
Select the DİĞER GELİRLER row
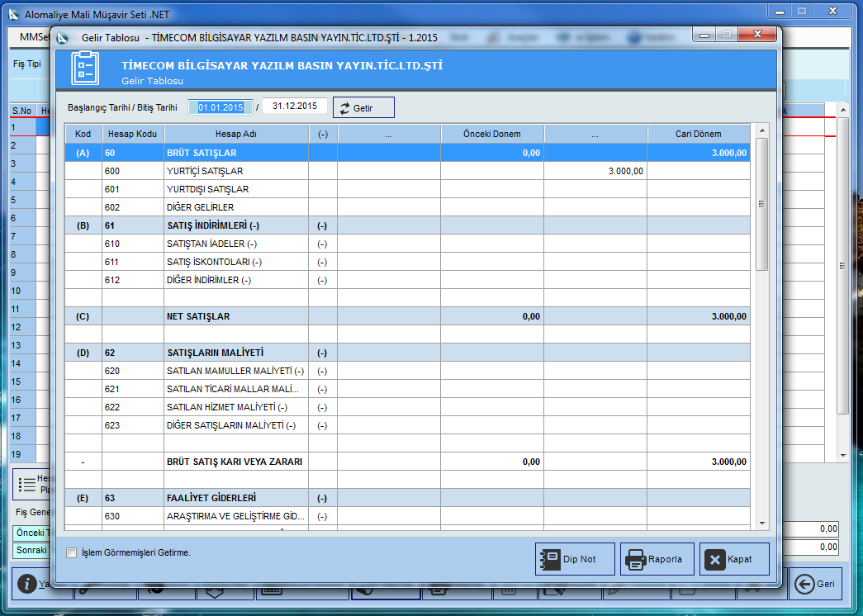pyautogui.click(x=407, y=207)
